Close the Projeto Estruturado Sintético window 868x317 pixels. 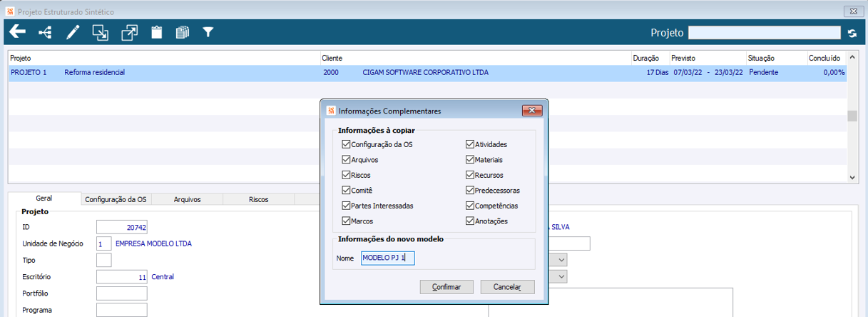[852, 11]
